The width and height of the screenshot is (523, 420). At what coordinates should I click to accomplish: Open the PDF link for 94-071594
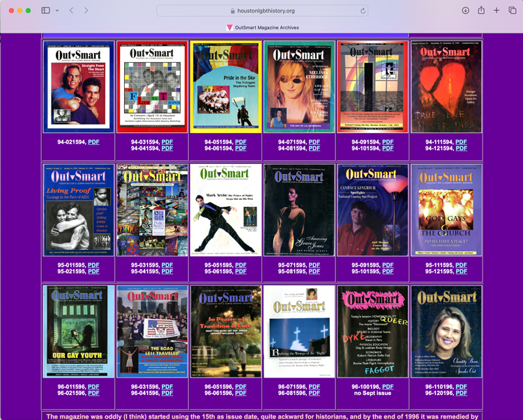[314, 142]
